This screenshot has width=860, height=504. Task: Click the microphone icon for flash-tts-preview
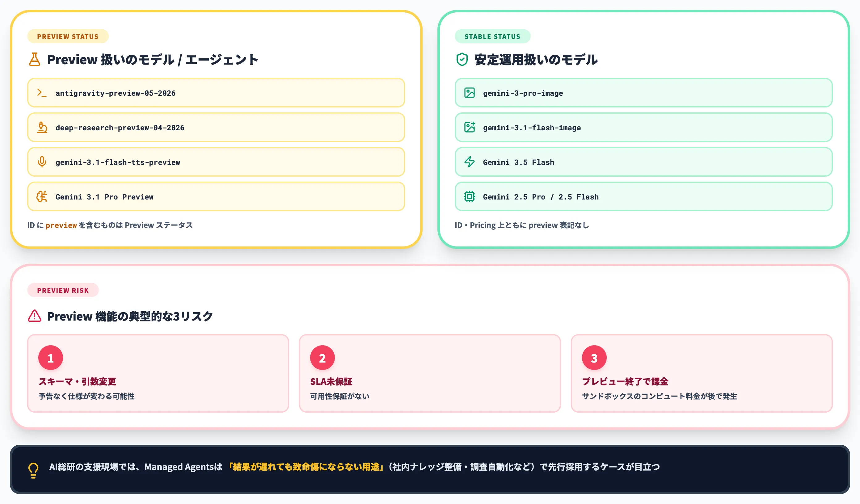(42, 162)
